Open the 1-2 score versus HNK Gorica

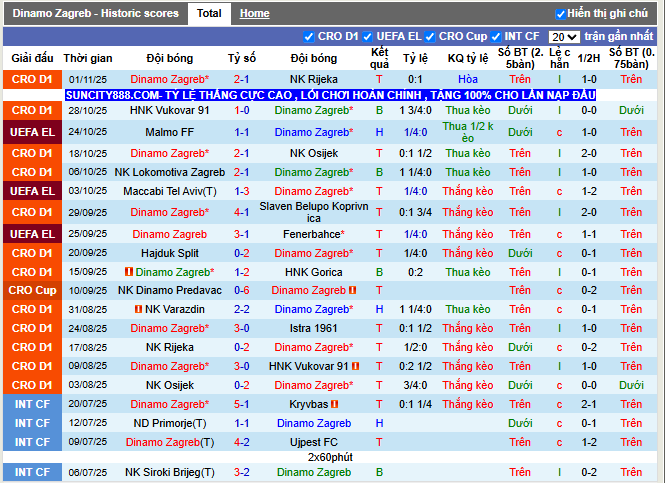pos(241,272)
